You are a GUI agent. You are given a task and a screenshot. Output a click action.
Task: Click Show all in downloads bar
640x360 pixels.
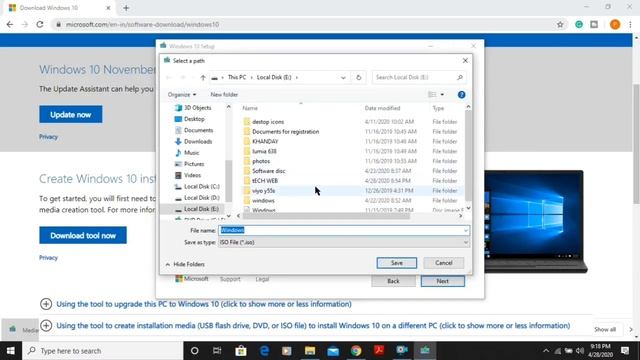point(605,329)
